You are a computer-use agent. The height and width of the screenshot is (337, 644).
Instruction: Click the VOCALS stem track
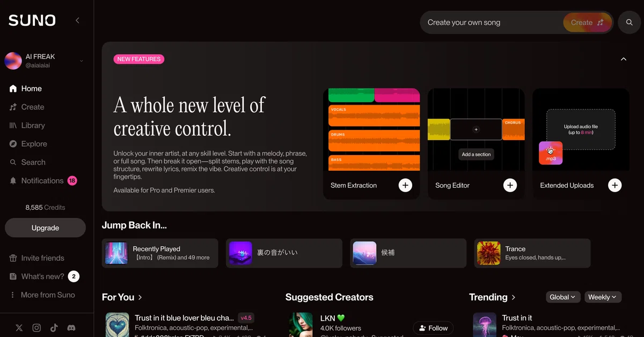[x=374, y=115]
